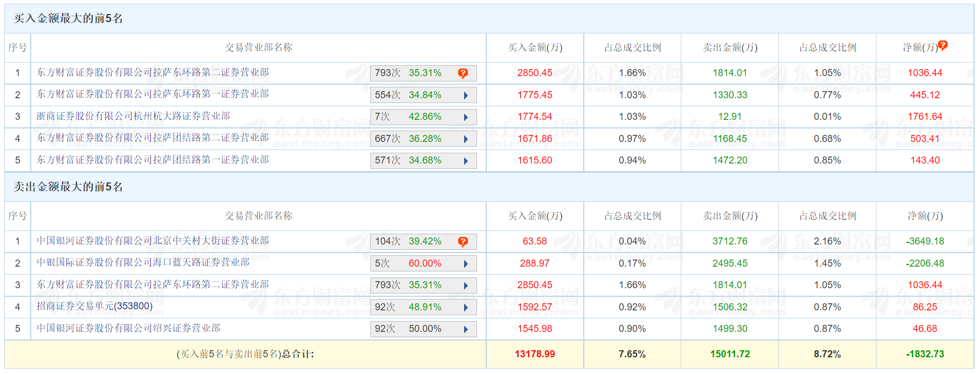Click the orange help icon in 793次 35.31% box
The image size is (980, 374).
click(463, 73)
